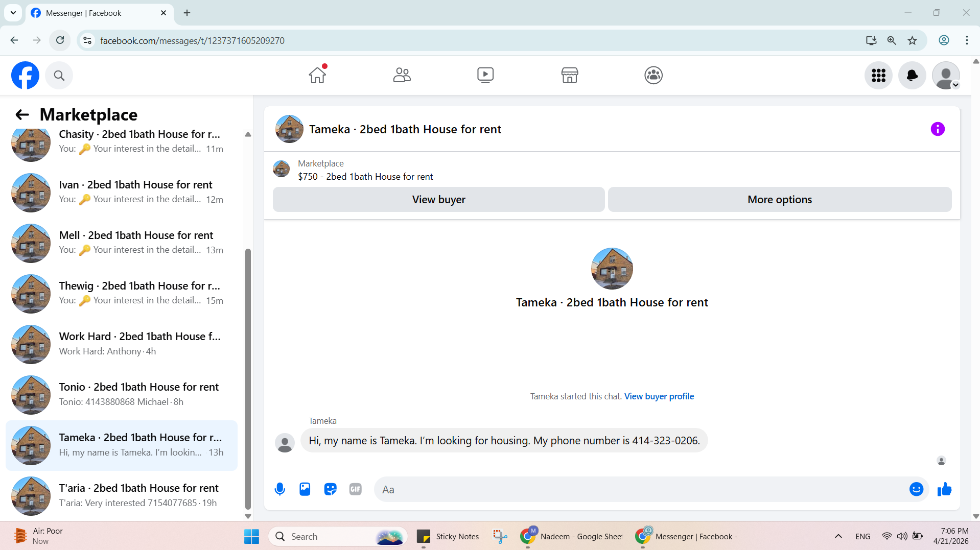
Task: Bookmark this page with the star icon
Action: pos(912,40)
